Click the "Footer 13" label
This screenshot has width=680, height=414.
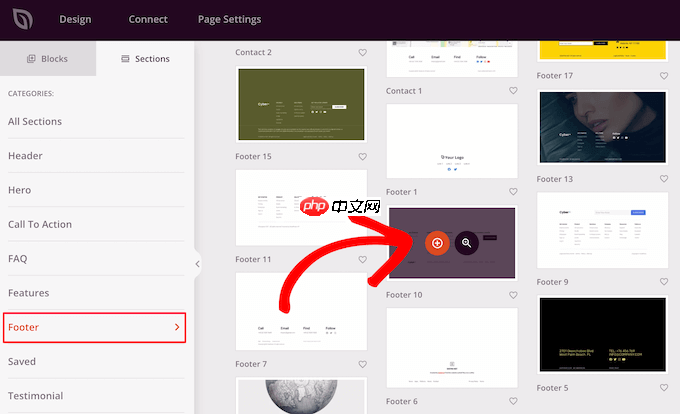click(555, 179)
